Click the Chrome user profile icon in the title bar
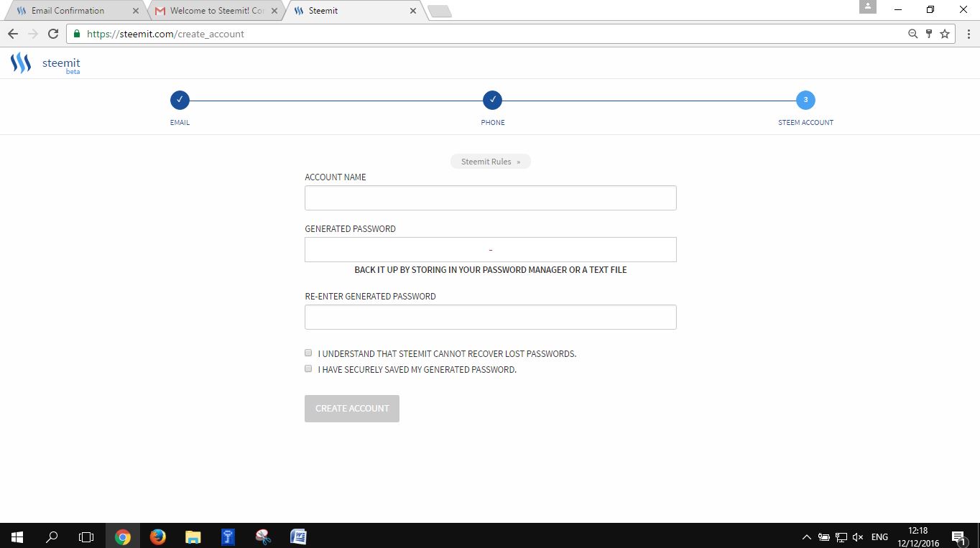Viewport: 980px width, 548px height. click(x=868, y=6)
